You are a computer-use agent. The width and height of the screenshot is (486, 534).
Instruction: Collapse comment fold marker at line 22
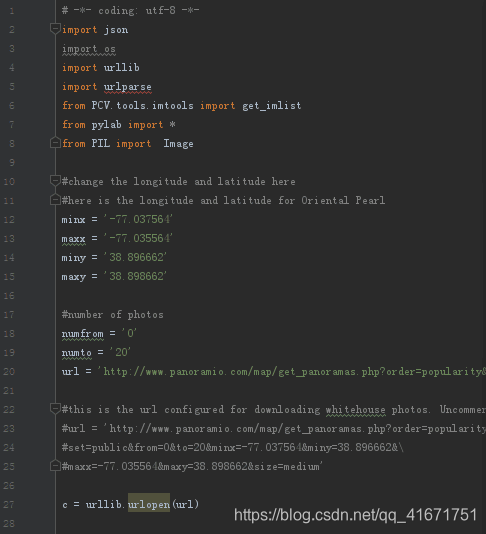point(55,408)
